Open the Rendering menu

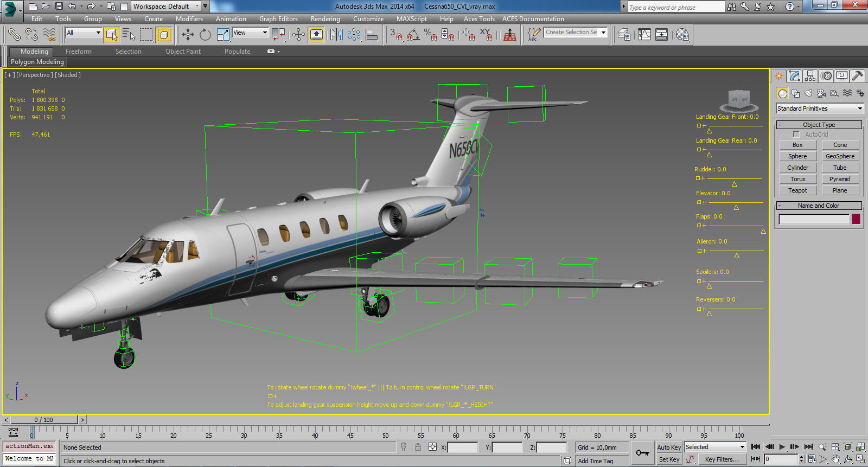pyautogui.click(x=325, y=19)
